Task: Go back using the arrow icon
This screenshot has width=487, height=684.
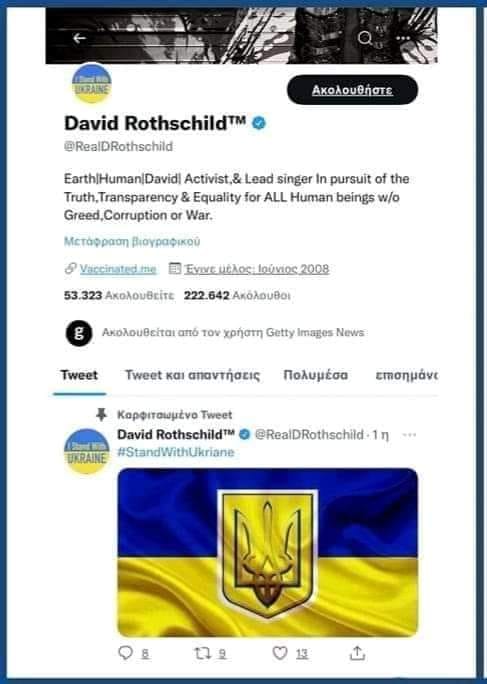Action: tap(79, 38)
